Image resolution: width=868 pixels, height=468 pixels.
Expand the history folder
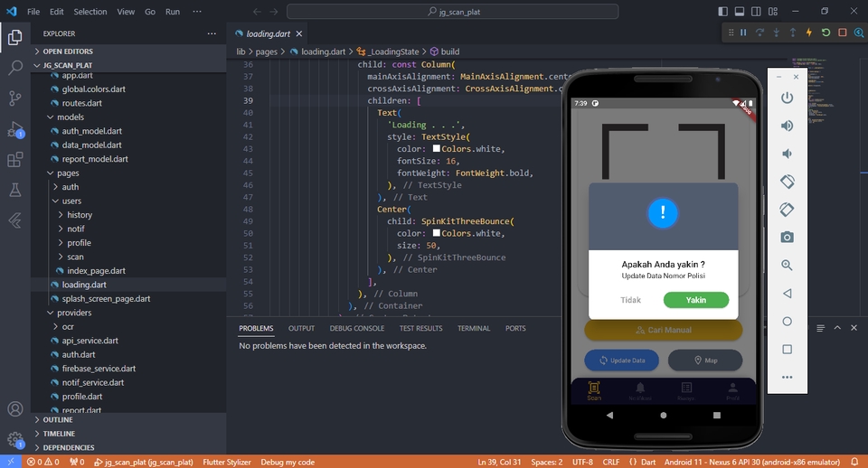[x=128, y=215]
